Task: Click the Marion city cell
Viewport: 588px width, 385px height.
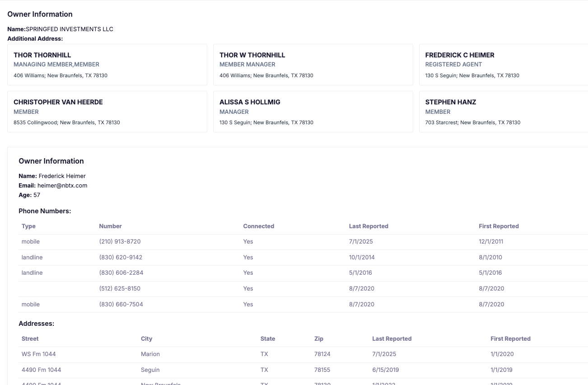Action: [150, 354]
